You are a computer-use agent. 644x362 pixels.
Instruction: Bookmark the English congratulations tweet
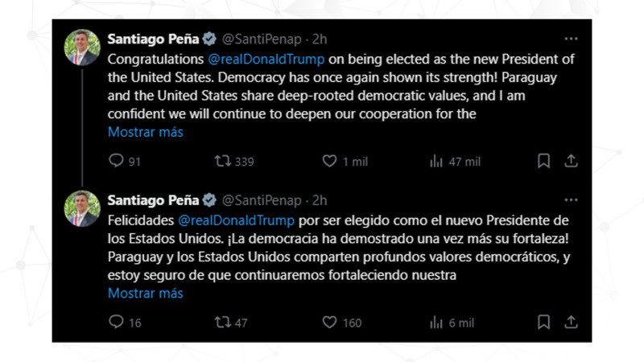pyautogui.click(x=543, y=161)
